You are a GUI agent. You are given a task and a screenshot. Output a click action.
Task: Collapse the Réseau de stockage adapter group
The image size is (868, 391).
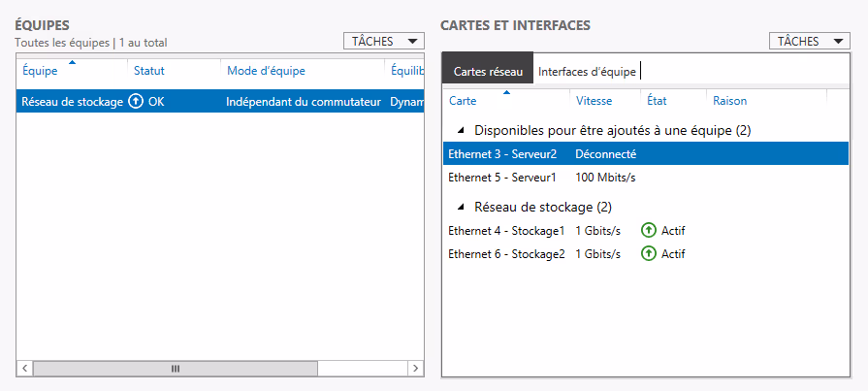[461, 207]
